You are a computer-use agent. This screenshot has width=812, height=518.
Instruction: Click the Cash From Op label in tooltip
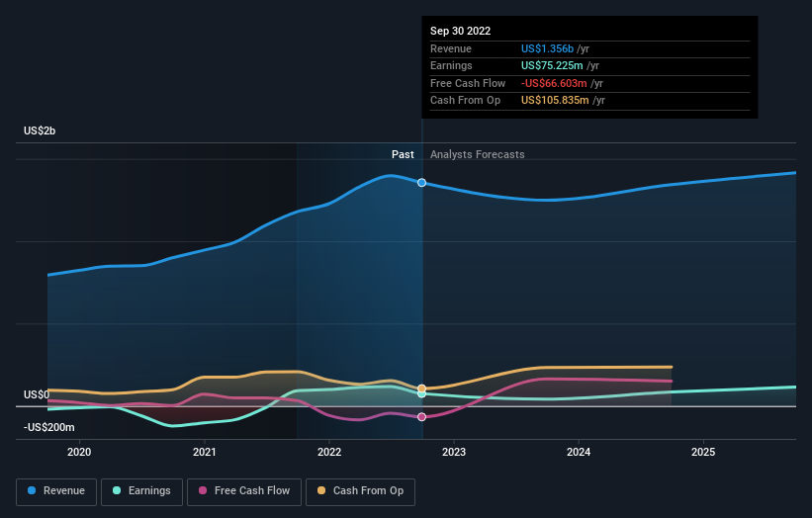[465, 101]
